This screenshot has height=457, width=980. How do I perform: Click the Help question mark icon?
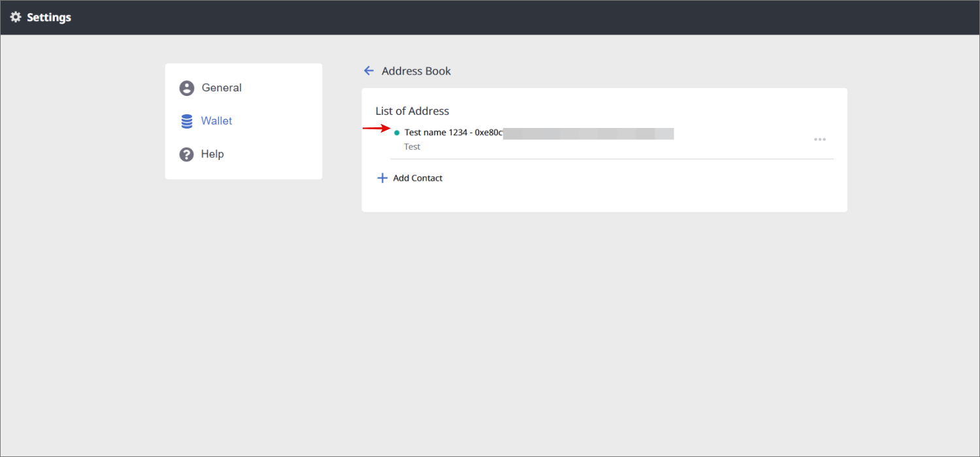pyautogui.click(x=187, y=155)
